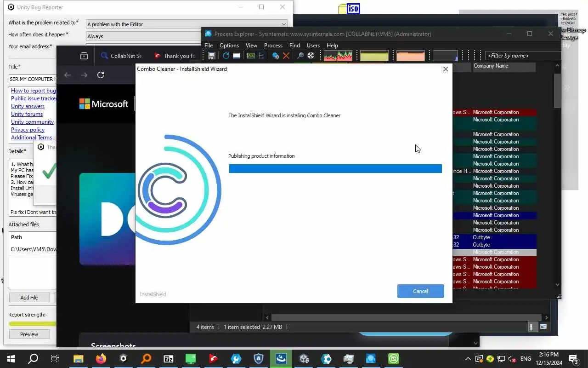
Task: Click the yellow commit history mini graph
Action: (374, 56)
